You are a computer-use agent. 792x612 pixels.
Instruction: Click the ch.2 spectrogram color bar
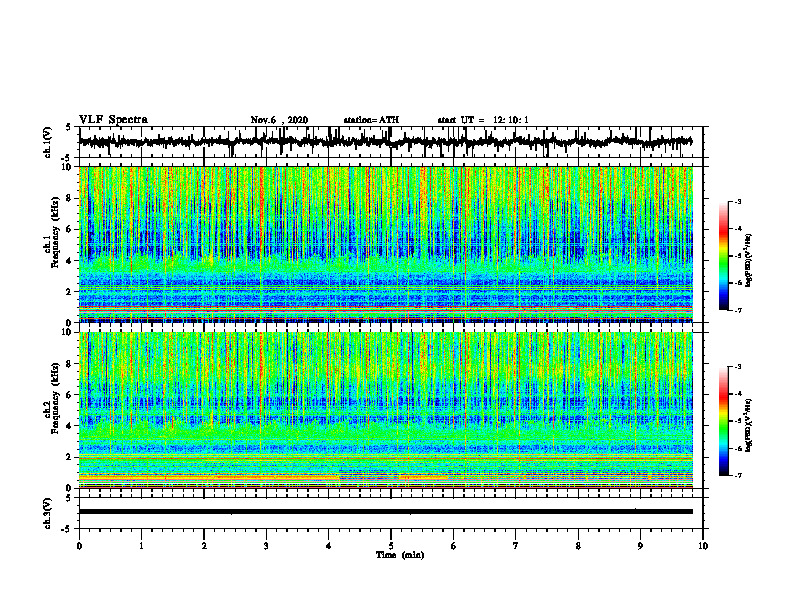tap(724, 421)
